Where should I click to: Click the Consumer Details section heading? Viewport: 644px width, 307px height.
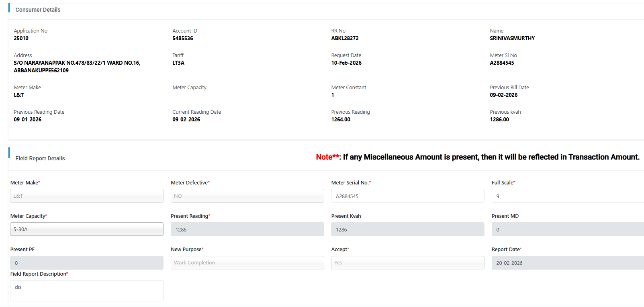[38, 10]
